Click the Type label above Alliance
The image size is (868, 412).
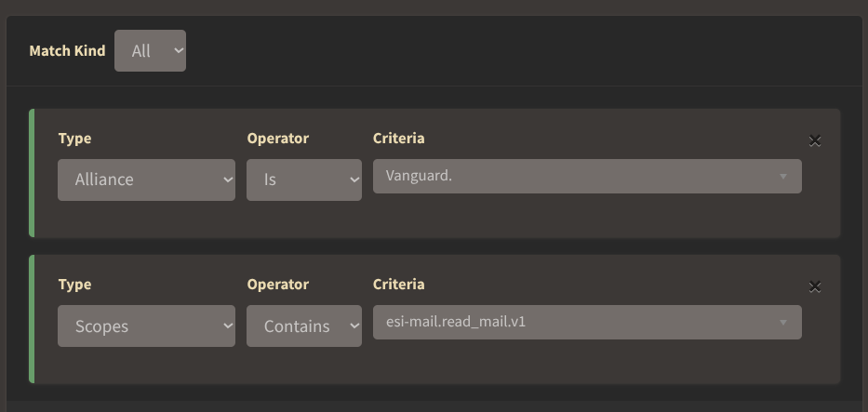point(74,139)
